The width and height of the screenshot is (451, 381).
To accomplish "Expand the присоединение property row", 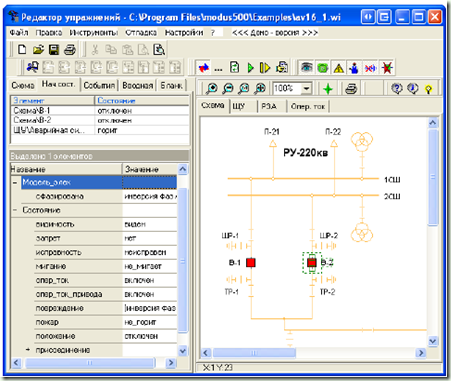I will tap(28, 350).
